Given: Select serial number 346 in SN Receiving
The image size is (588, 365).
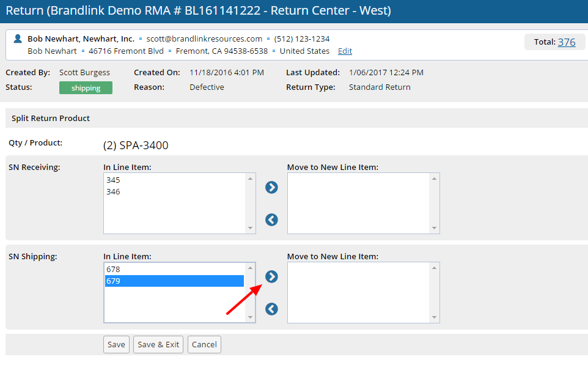Looking at the screenshot, I should [113, 192].
